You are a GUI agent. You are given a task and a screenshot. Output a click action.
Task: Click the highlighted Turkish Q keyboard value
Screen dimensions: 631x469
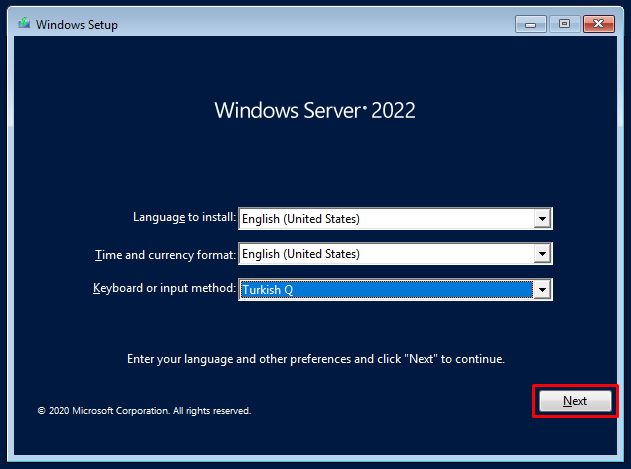(x=385, y=290)
